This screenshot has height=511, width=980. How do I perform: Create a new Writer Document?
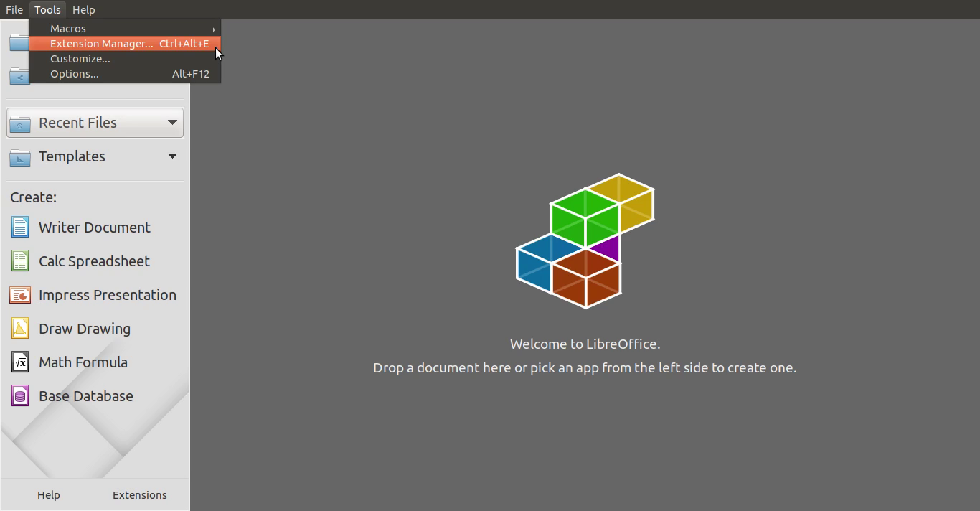pos(95,228)
